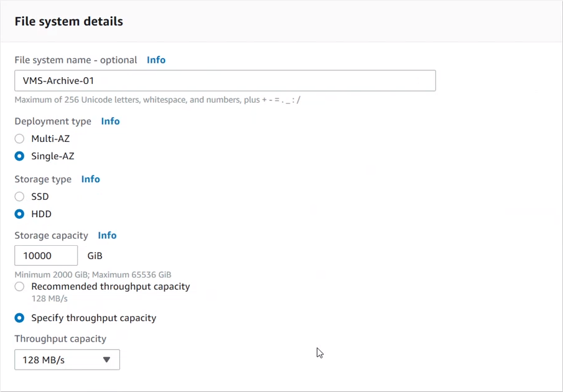The width and height of the screenshot is (563, 392).
Task: Click 128 MB/s text under Recommended throughput
Action: click(49, 299)
